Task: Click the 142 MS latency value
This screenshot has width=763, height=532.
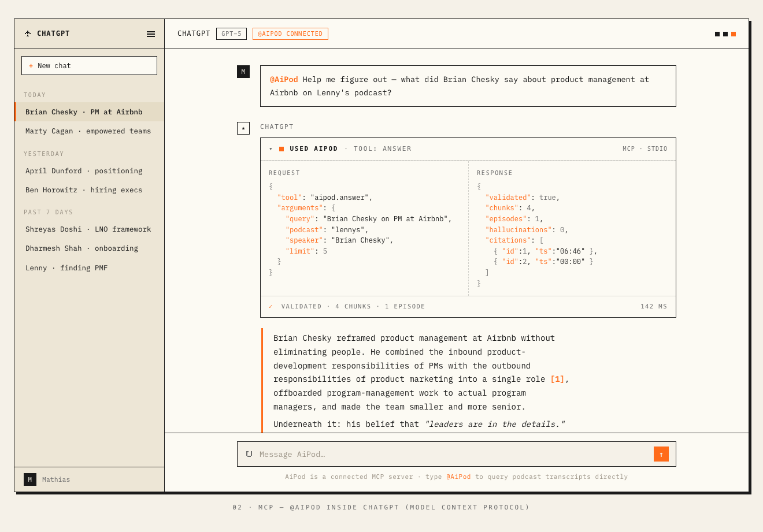Action: click(x=654, y=307)
